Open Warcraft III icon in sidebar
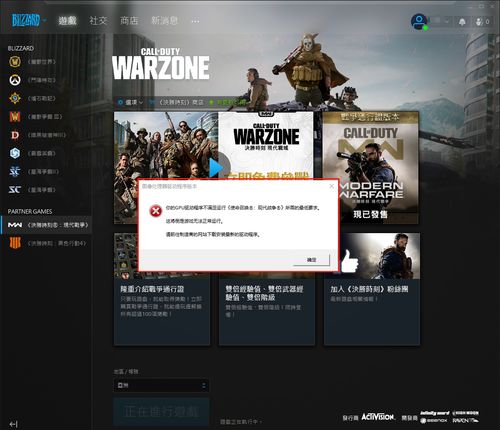 tap(15, 117)
